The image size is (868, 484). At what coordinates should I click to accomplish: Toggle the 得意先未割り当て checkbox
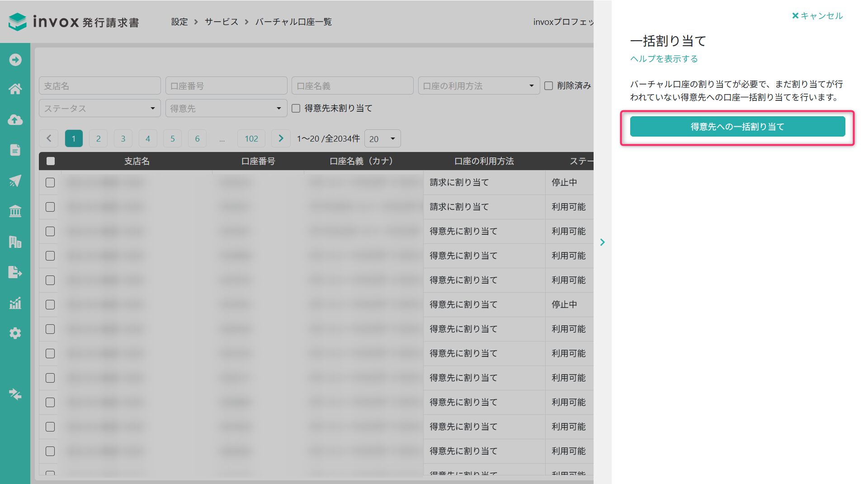pos(296,109)
